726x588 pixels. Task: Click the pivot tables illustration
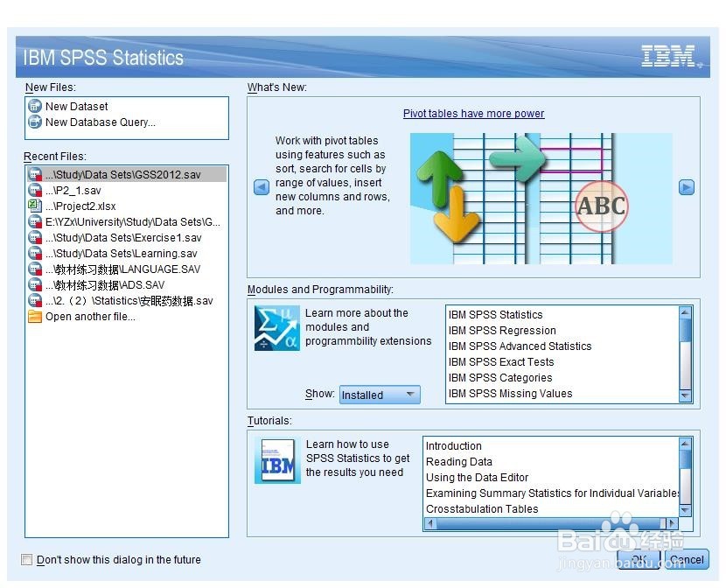click(541, 199)
